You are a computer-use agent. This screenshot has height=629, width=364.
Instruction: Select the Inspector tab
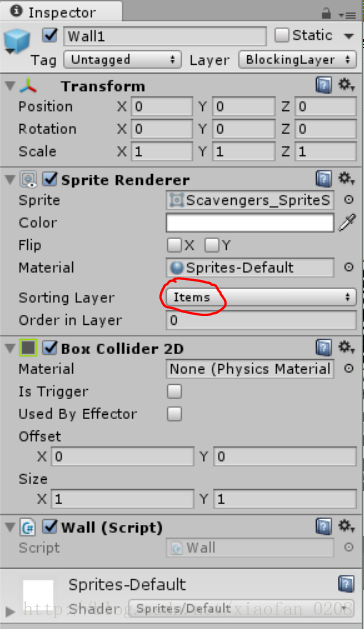pos(61,11)
